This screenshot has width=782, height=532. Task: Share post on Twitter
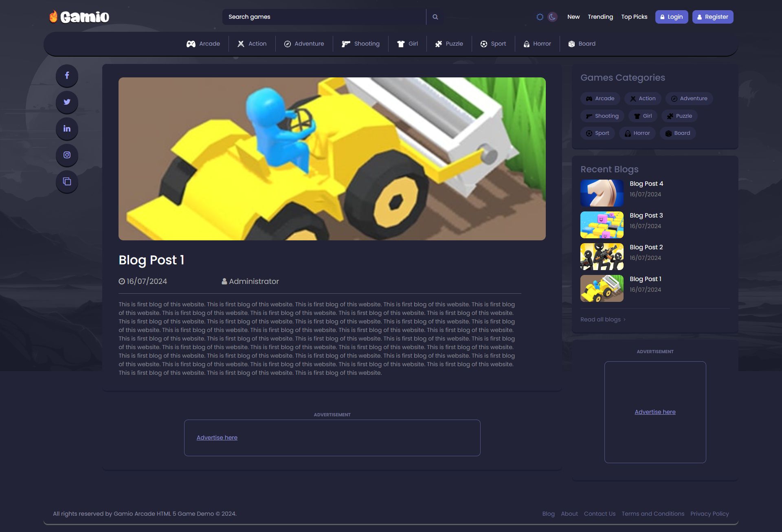pyautogui.click(x=67, y=102)
